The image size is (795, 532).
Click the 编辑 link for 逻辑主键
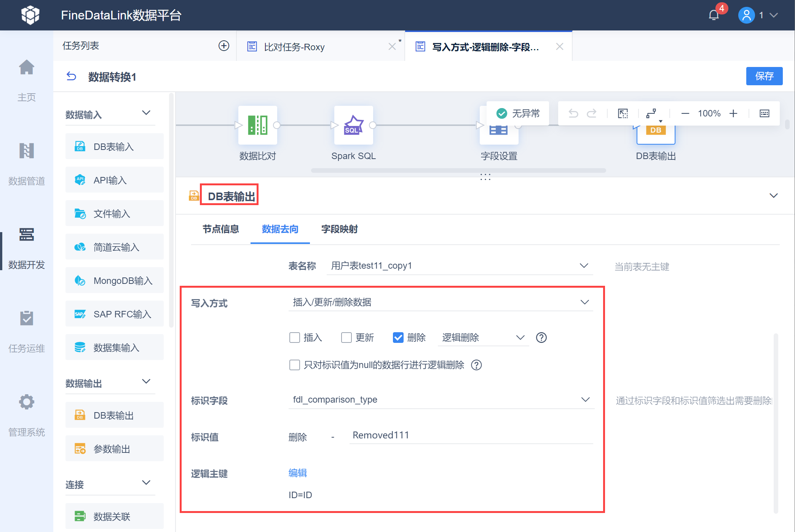tap(297, 473)
